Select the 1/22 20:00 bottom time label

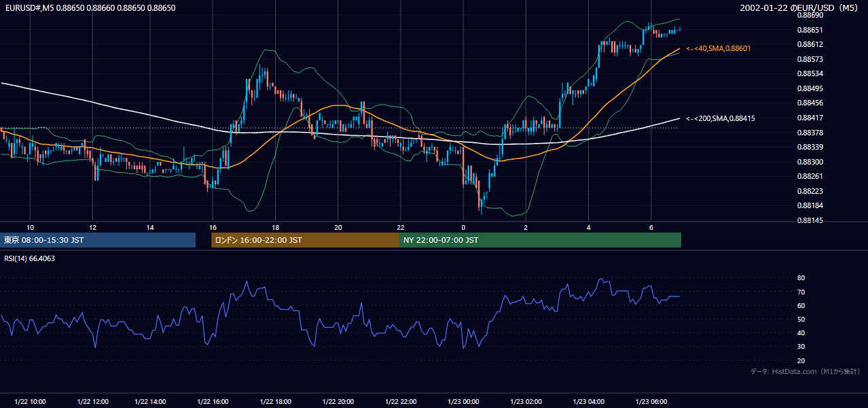pos(338,401)
